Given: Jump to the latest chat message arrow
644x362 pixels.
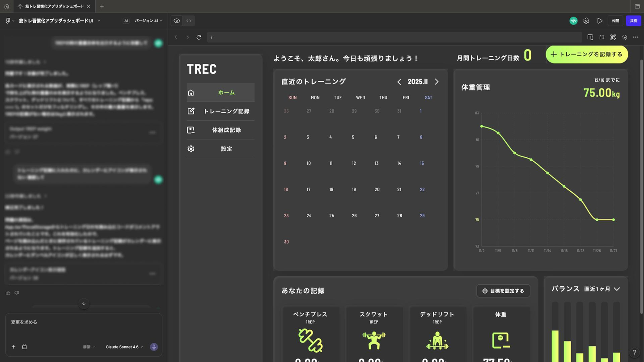Looking at the screenshot, I should coord(84,303).
